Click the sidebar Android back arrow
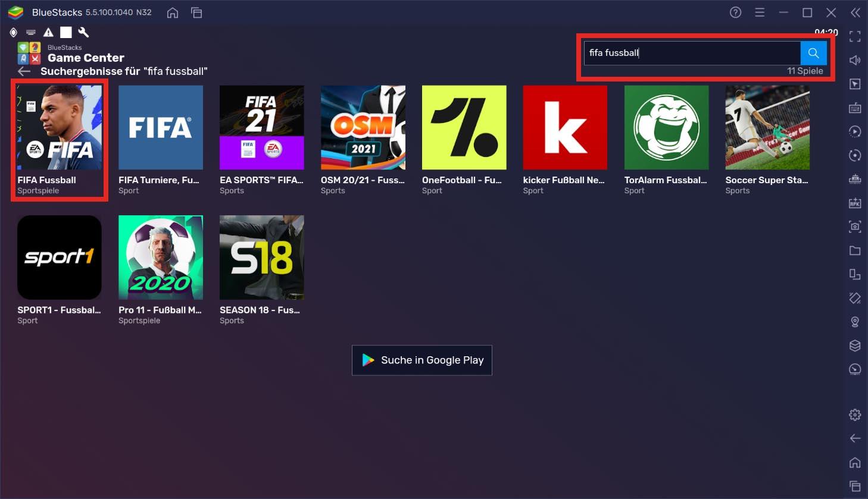 [855, 438]
